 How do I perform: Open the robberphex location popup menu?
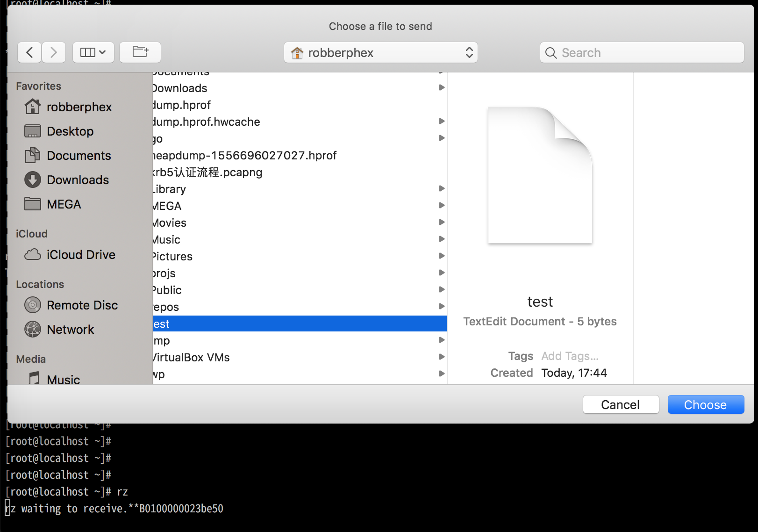coord(381,53)
